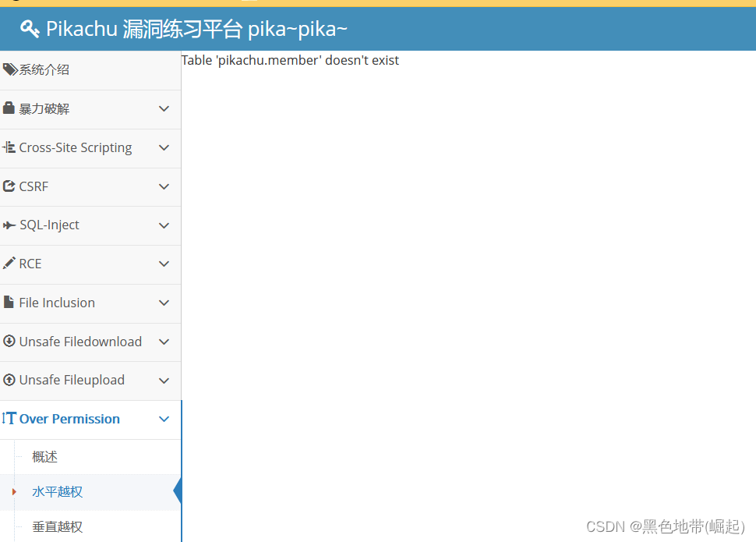Expand the SQL-Inject chevron arrow
Image resolution: width=756 pixels, height=542 pixels.
164,225
